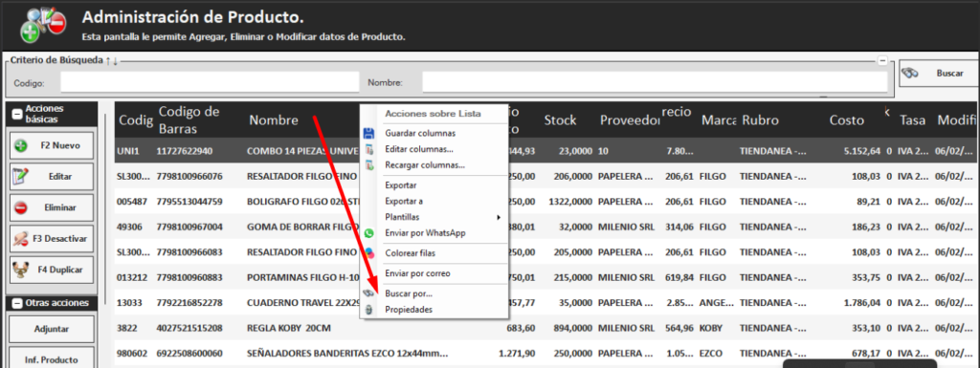The width and height of the screenshot is (980, 368).
Task: Click the green plus icon on F2 Nuevo
Action: coord(21,146)
